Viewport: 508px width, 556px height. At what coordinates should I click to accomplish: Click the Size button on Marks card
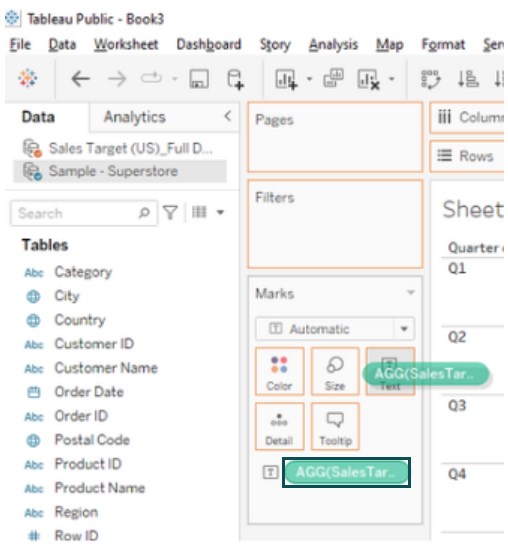click(x=335, y=372)
